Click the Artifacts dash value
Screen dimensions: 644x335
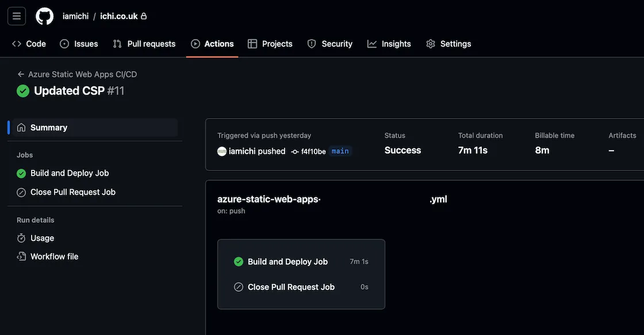tap(611, 151)
